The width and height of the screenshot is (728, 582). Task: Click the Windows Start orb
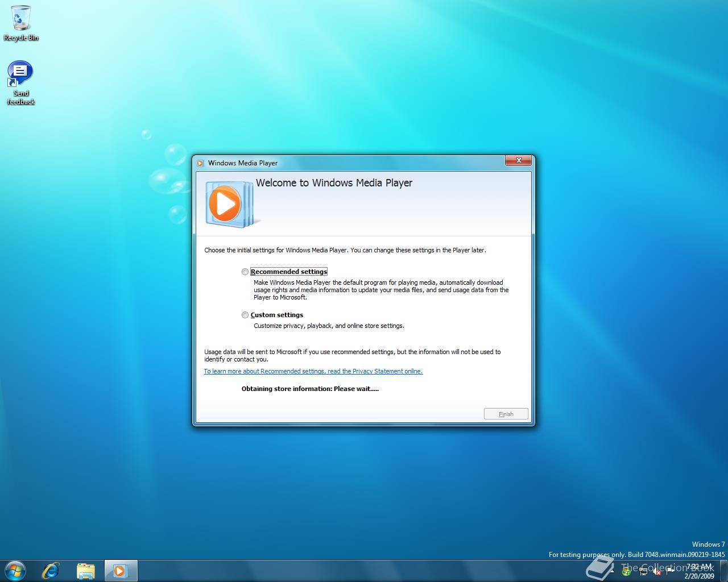[x=15, y=571]
